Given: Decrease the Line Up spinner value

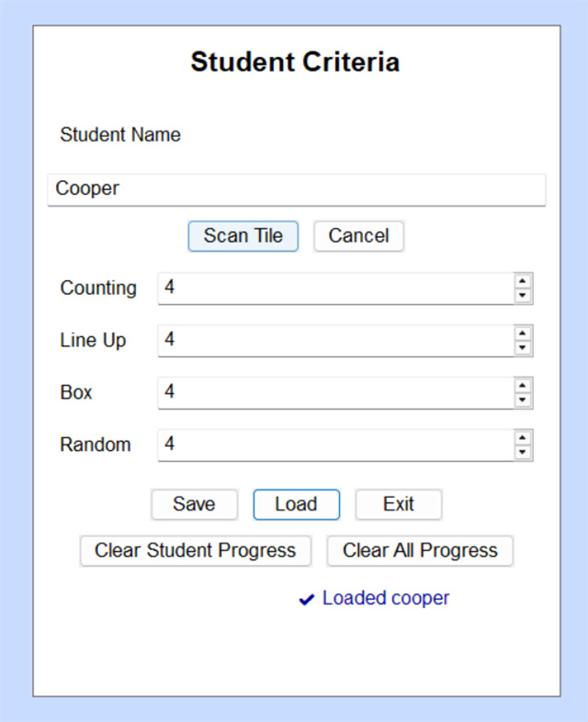Looking at the screenshot, I should pyautogui.click(x=523, y=348).
